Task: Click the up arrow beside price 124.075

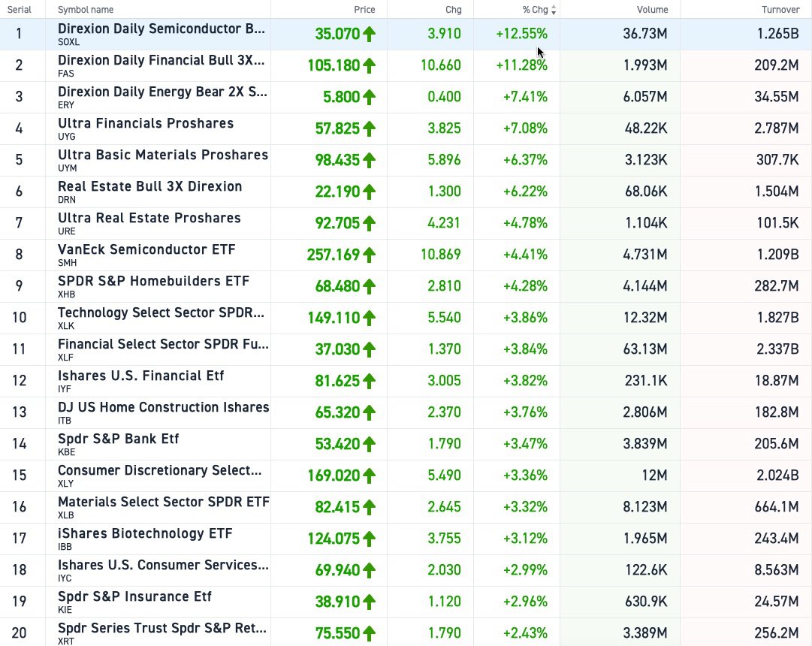Action: click(369, 539)
